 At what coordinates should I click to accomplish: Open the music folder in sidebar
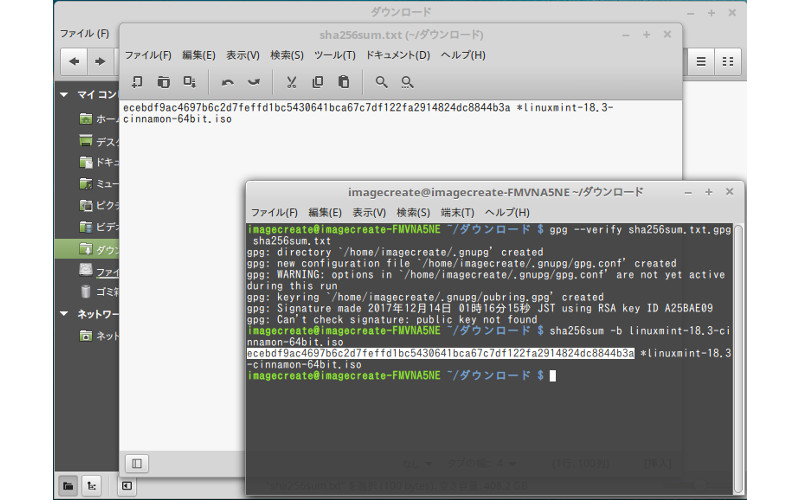[x=86, y=183]
